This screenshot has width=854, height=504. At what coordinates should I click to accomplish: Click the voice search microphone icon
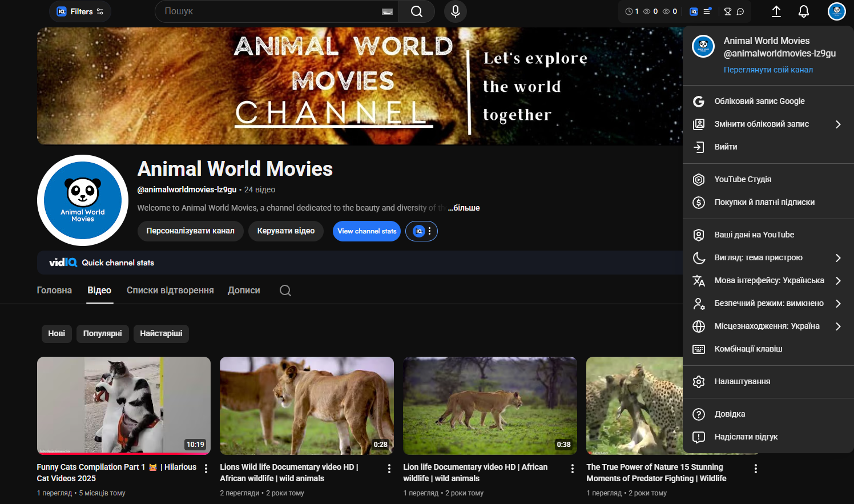(x=455, y=11)
